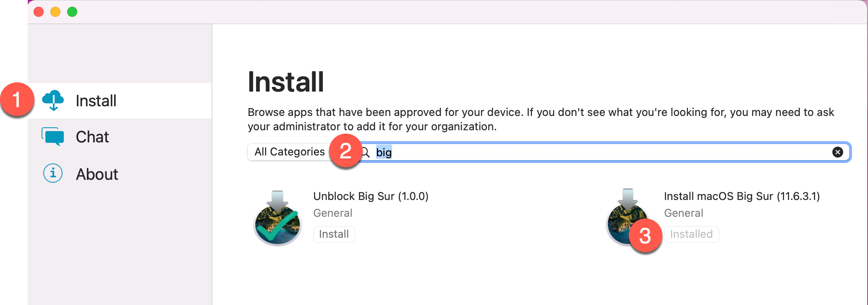The height and width of the screenshot is (305, 868).
Task: Click General category under Install macOS Big Sur
Action: pyautogui.click(x=683, y=213)
